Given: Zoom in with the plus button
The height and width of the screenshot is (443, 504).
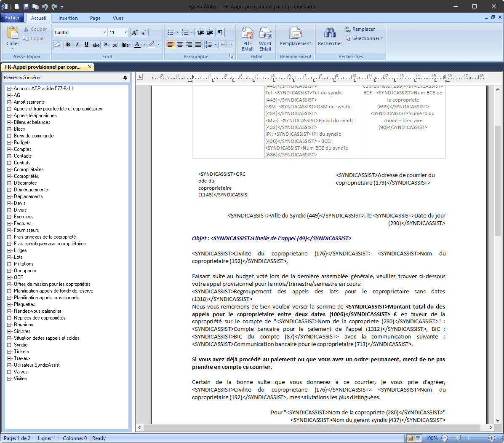Looking at the screenshot, I should [492, 438].
